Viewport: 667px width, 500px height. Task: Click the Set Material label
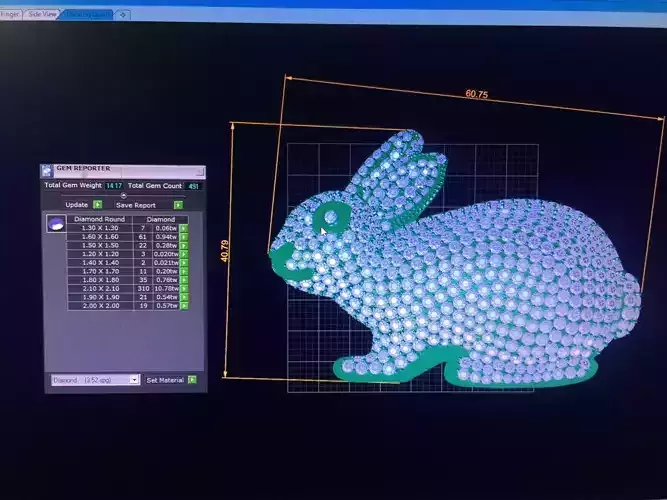point(165,380)
